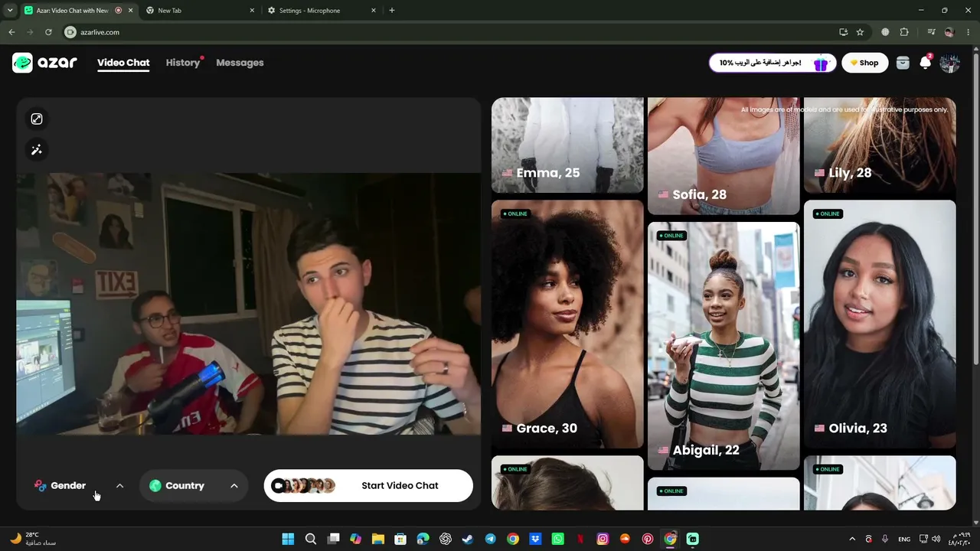Open the Windows Start menu
This screenshot has width=980, height=551.
coord(288,539)
